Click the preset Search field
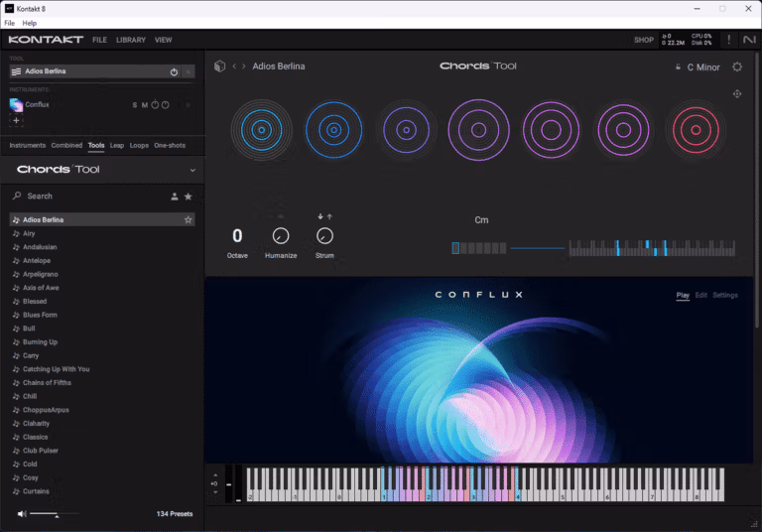 87,196
